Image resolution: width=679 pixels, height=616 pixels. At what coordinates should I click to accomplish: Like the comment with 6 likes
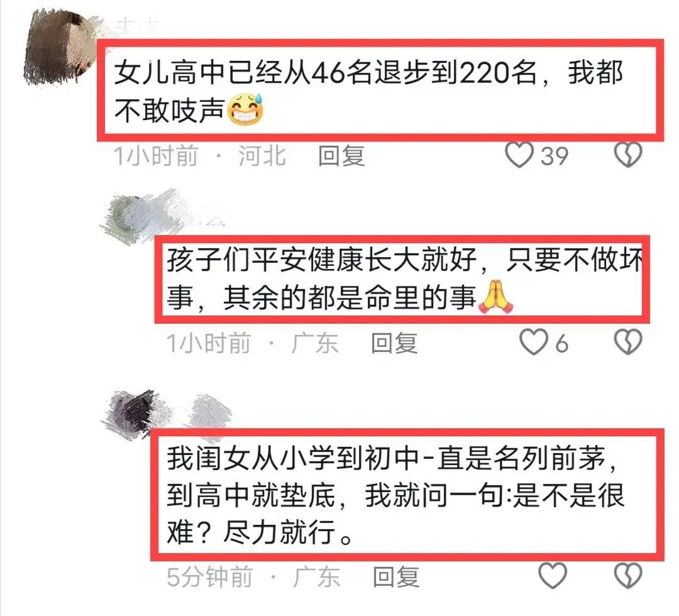click(x=533, y=343)
